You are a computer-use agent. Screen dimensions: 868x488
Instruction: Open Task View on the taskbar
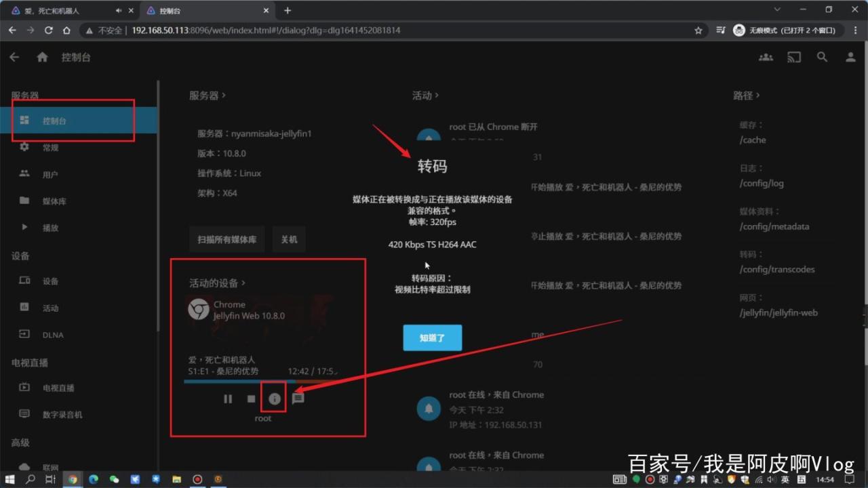[50, 479]
